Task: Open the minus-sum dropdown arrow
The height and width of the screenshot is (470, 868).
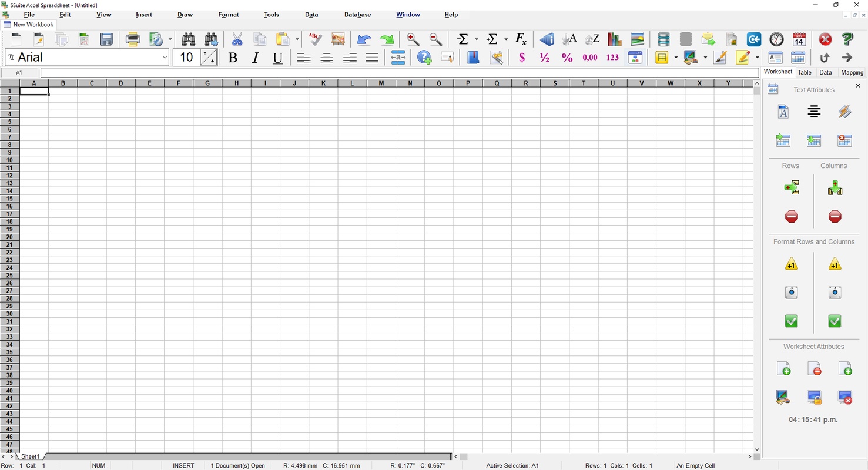Action: [x=477, y=39]
